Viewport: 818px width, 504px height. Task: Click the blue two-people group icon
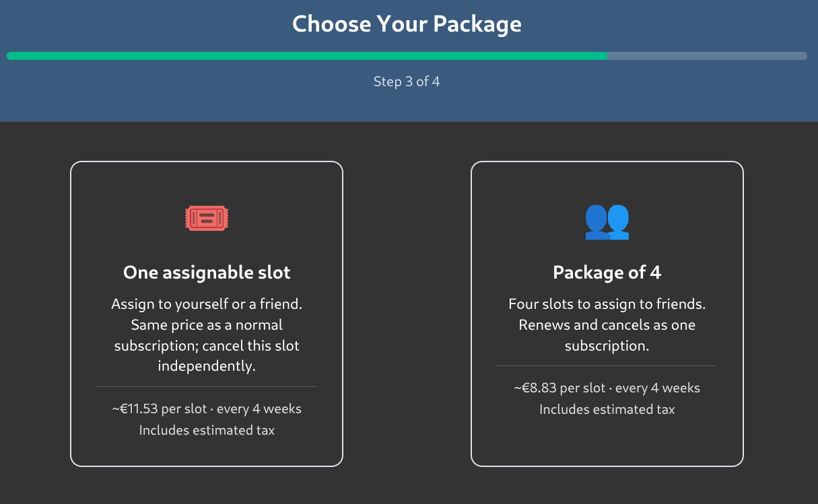[607, 221]
